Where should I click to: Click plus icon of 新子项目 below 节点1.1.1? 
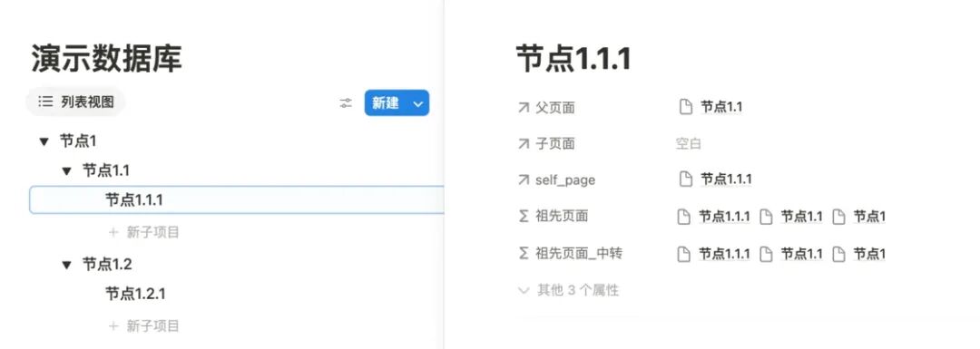[113, 232]
